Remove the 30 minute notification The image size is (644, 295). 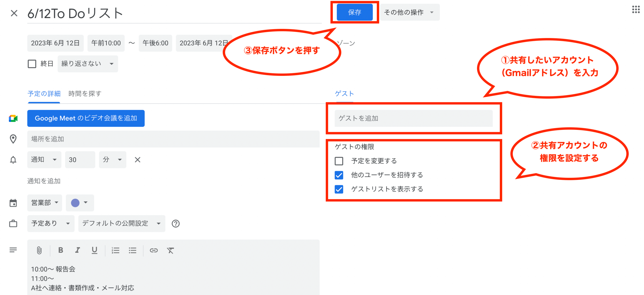[x=137, y=160]
